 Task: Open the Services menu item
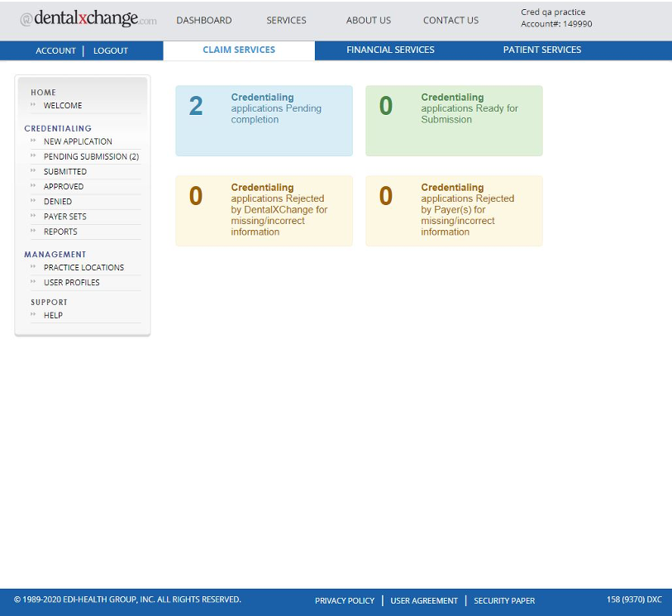(286, 21)
